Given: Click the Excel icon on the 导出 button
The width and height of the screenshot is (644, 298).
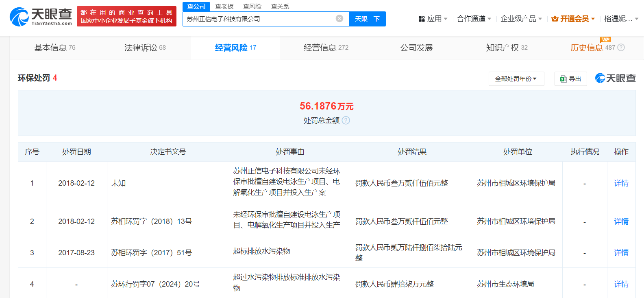Looking at the screenshot, I should 563,79.
